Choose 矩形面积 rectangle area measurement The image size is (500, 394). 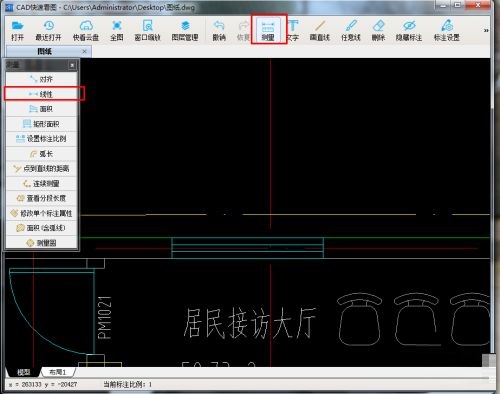click(42, 124)
